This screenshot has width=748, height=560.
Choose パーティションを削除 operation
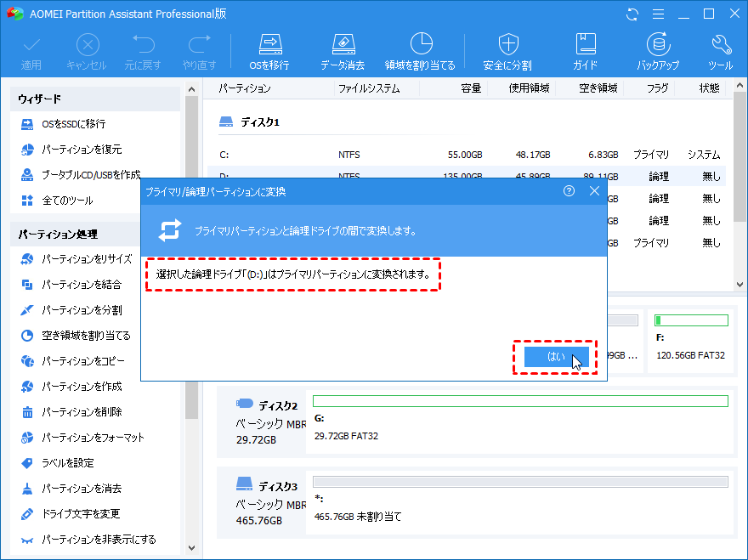(82, 412)
